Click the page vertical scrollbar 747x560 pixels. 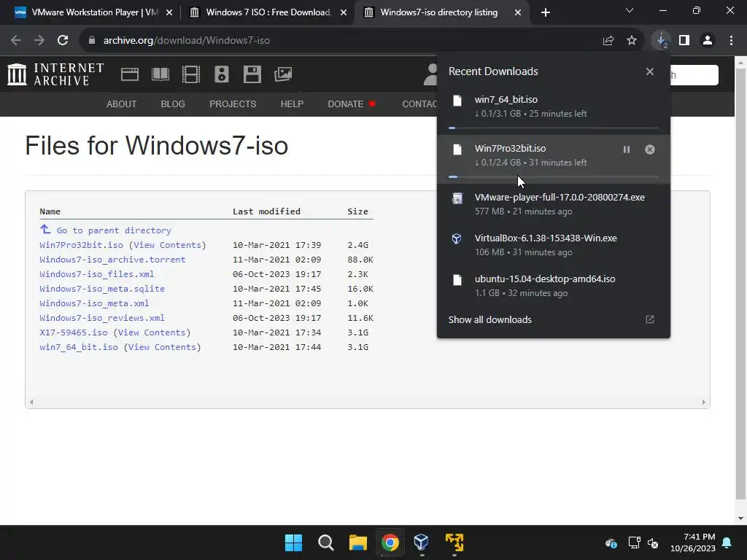coord(741,285)
